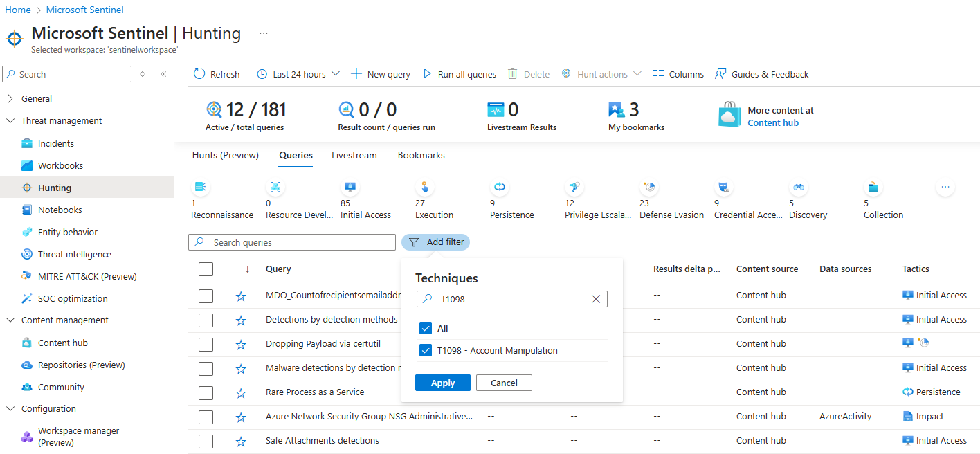Star the Dropping Payload via certutil query
The width and height of the screenshot is (980, 454).
click(241, 345)
